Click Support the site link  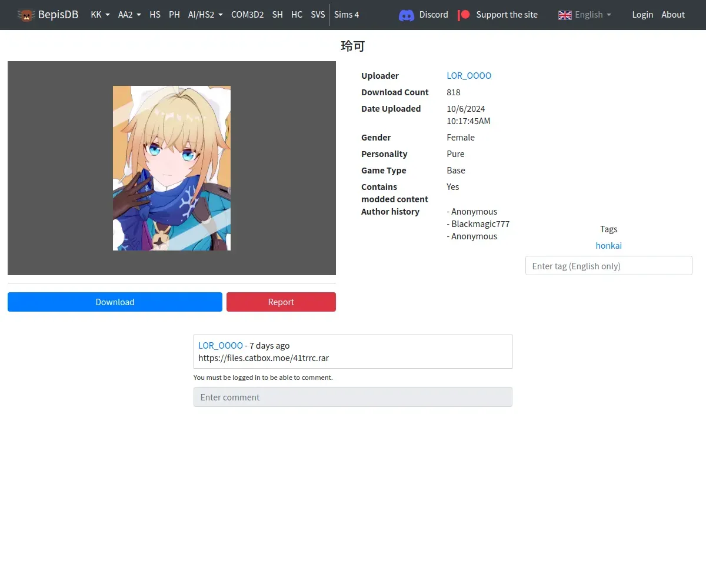point(507,15)
